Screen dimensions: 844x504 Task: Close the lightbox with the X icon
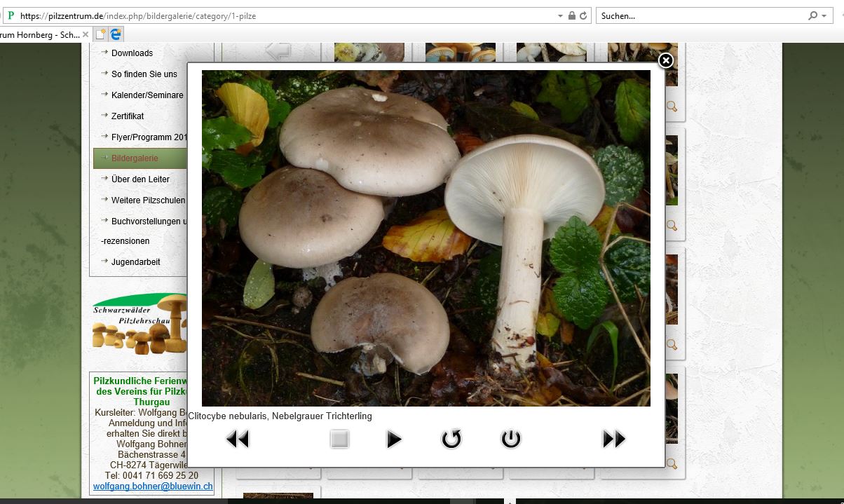tap(666, 60)
